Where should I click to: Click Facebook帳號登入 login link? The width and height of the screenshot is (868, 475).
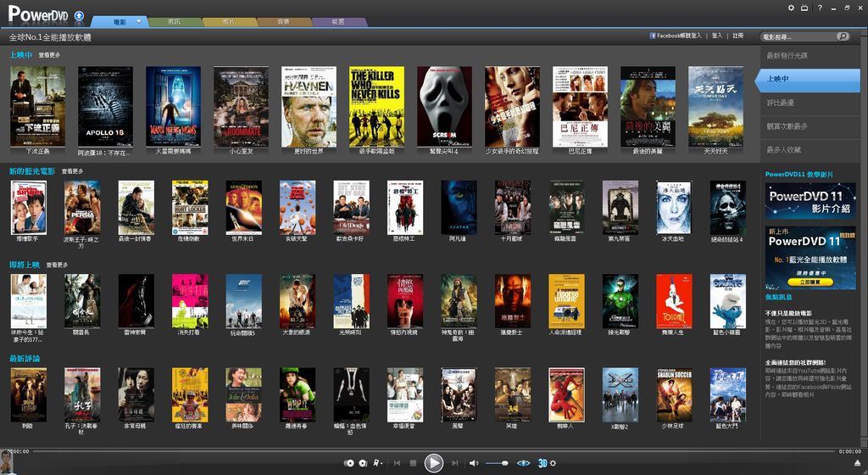679,36
